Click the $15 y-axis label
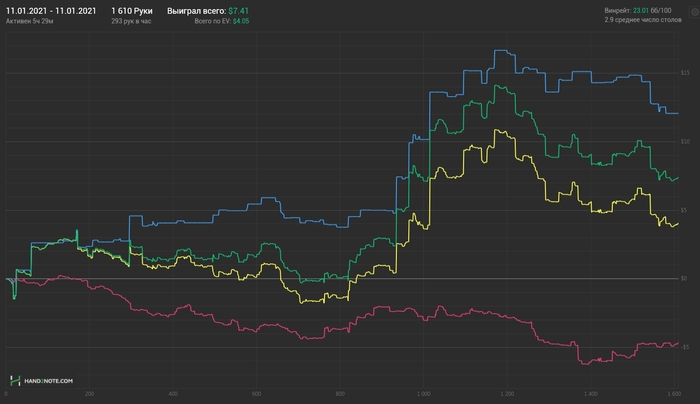The height and width of the screenshot is (404, 700). coord(685,73)
